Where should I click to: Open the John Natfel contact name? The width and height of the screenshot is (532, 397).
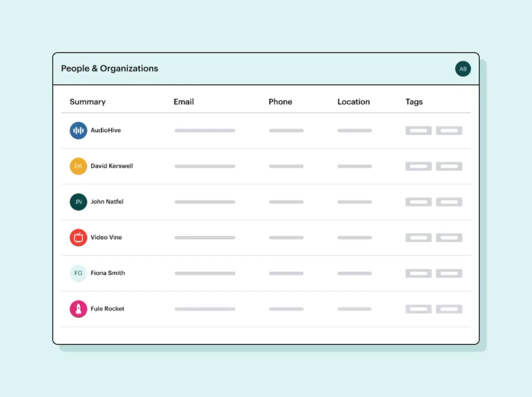click(107, 202)
